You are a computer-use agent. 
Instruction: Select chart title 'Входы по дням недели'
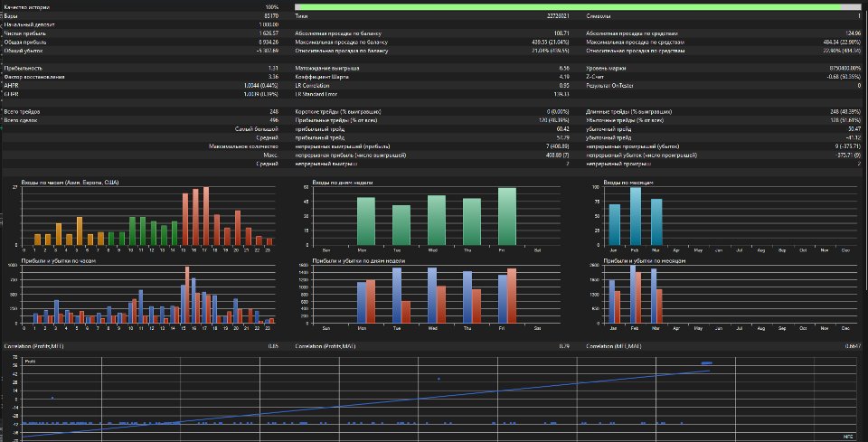[x=342, y=183]
